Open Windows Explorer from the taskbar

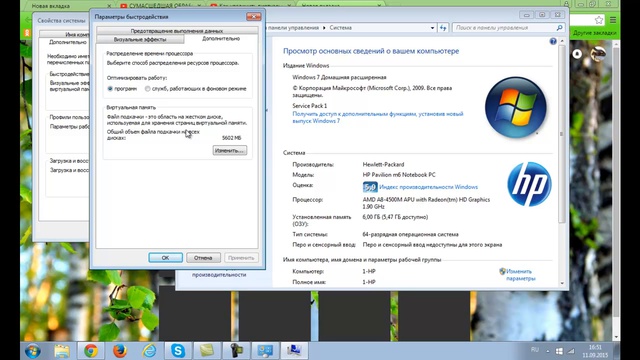pos(62,351)
